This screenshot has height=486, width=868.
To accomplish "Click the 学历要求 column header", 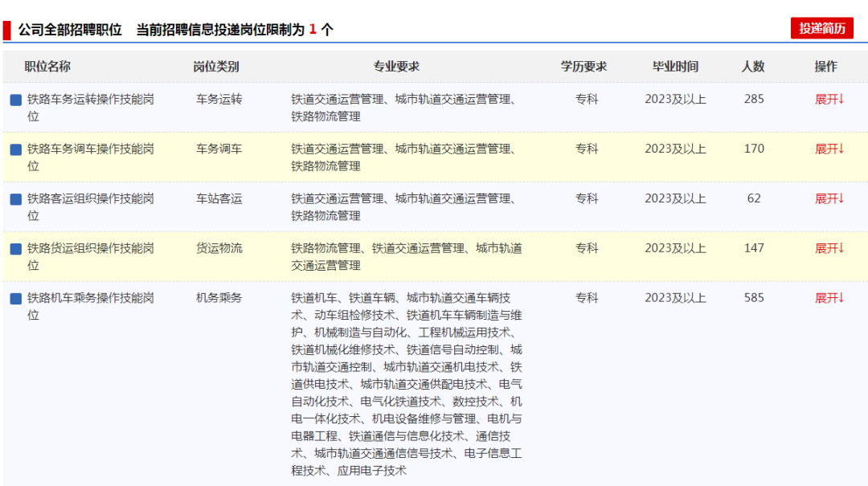I will [x=584, y=67].
